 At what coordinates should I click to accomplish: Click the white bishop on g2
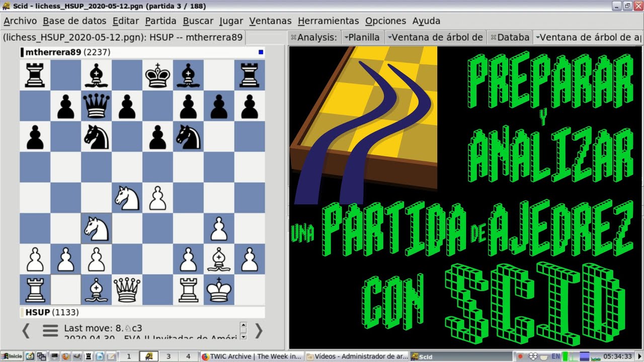click(x=219, y=259)
